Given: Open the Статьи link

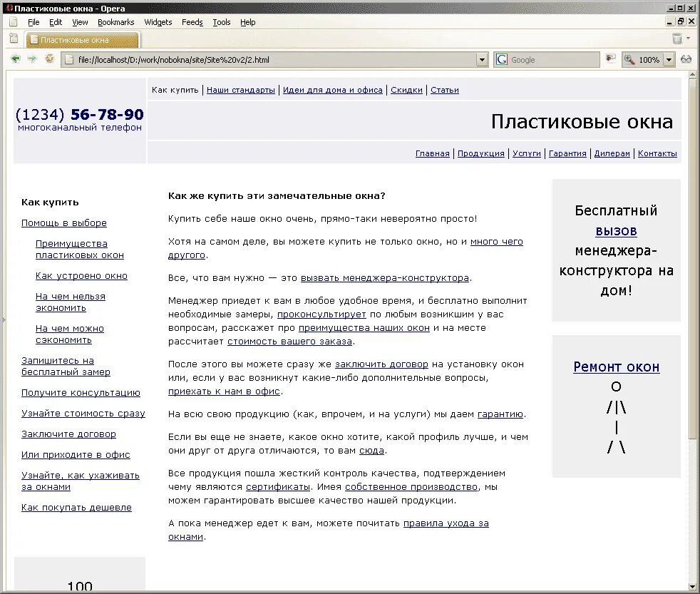Looking at the screenshot, I should pyautogui.click(x=445, y=90).
